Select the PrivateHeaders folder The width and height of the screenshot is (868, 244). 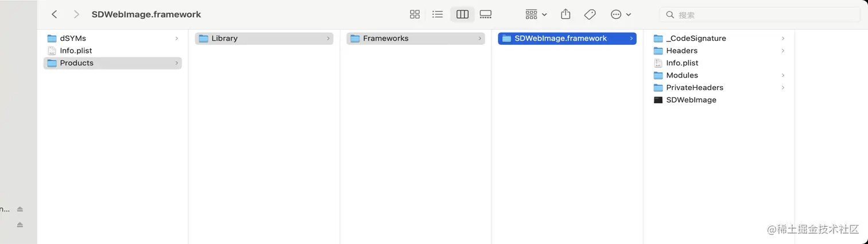point(719,87)
